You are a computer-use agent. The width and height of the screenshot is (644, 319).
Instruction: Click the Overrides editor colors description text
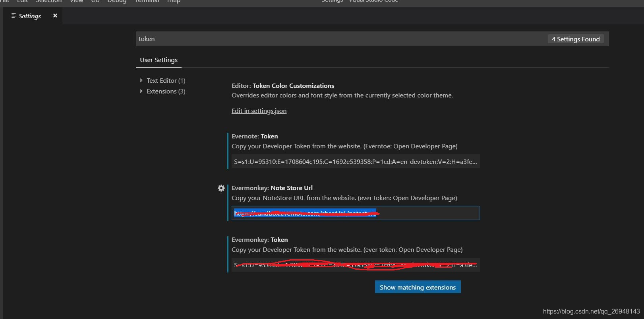coord(342,95)
